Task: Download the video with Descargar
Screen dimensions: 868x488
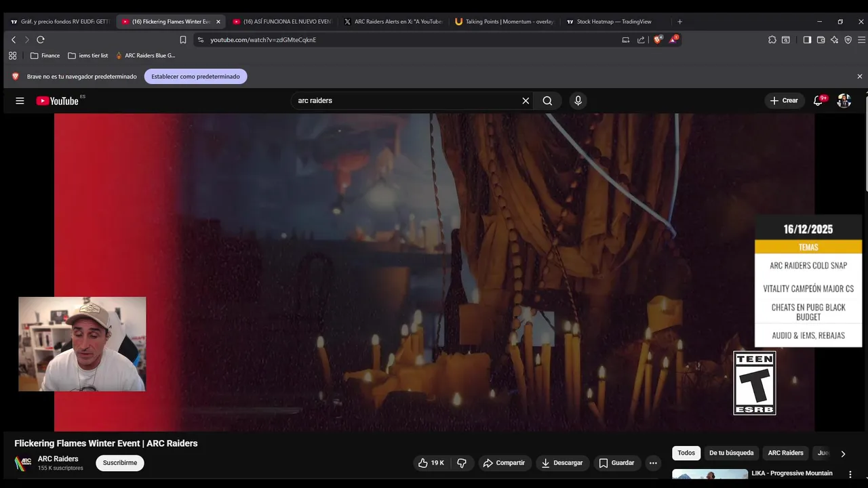Action: tap(562, 463)
